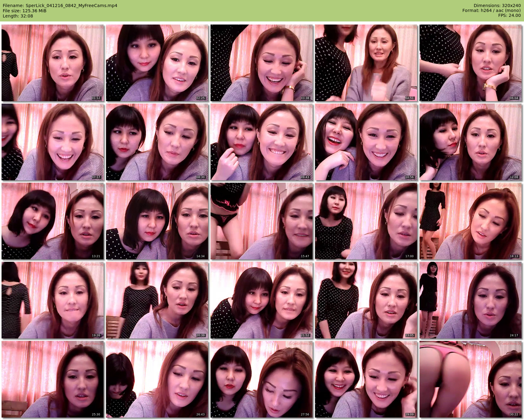Viewport: 524px width, 420px height.
Task: Click the File size 125.36 MiB line
Action: click(x=25, y=11)
